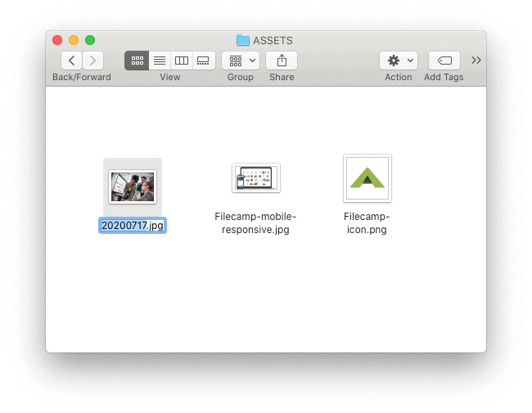Click the ASSETS folder icon in the title bar
This screenshot has width=532, height=413.
(242, 40)
